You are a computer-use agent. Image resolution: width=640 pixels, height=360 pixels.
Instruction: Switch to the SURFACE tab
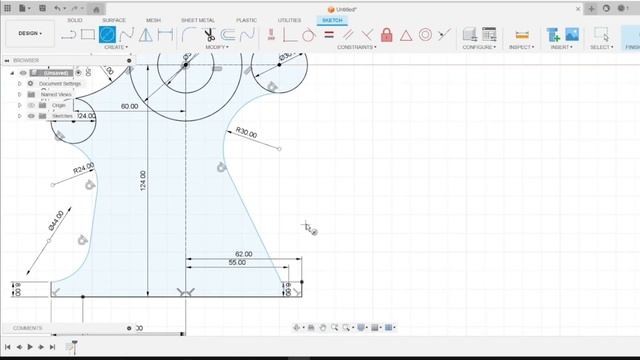click(x=114, y=20)
